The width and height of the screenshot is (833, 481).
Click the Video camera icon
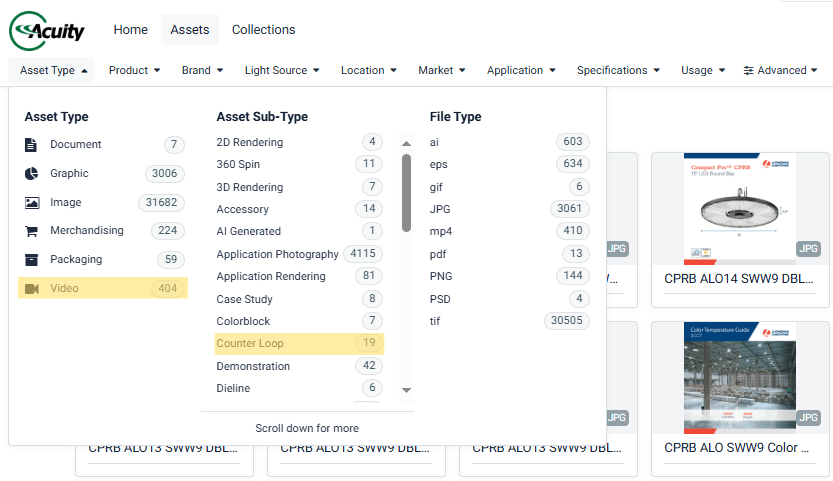tap(31, 289)
